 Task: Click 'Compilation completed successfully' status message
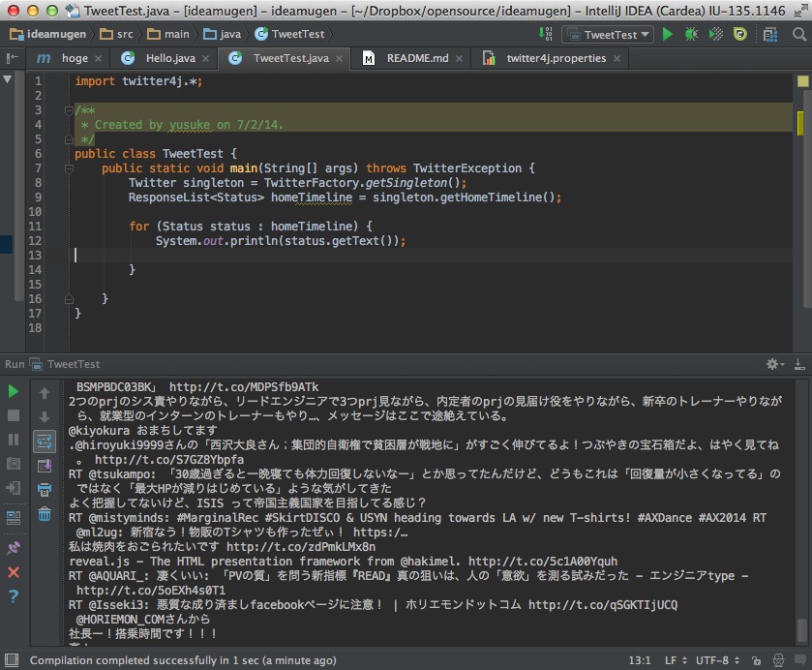coord(183,660)
